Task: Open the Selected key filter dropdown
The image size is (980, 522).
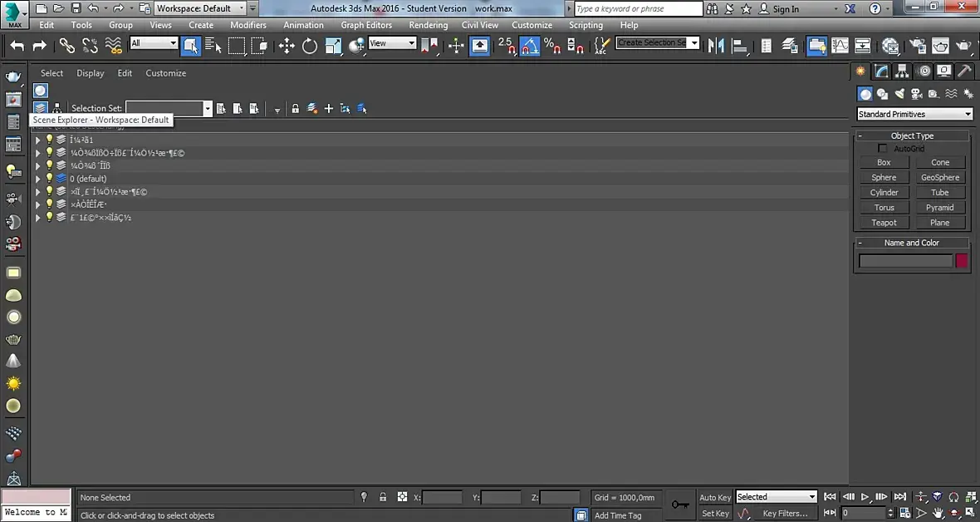Action: (x=777, y=497)
